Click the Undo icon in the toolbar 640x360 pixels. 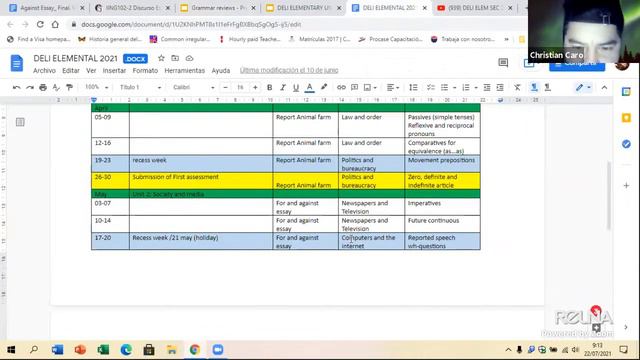(16, 87)
